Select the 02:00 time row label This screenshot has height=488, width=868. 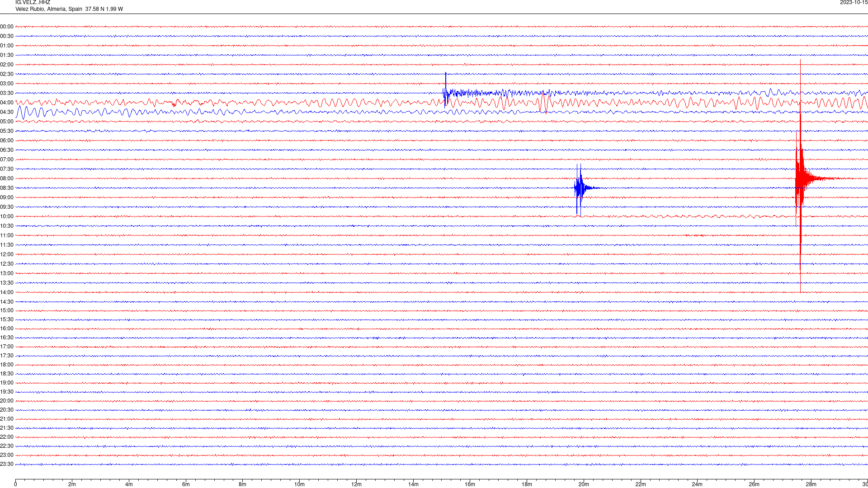(7, 65)
